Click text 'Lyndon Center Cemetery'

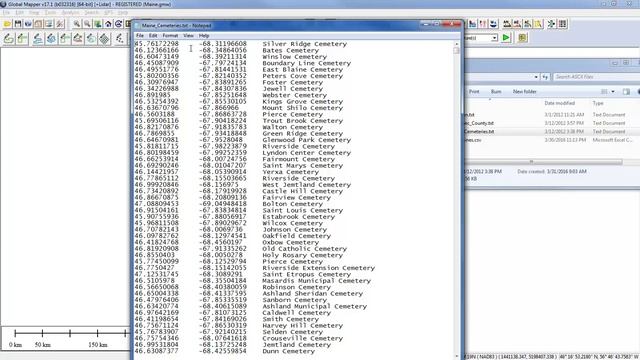pos(307,153)
